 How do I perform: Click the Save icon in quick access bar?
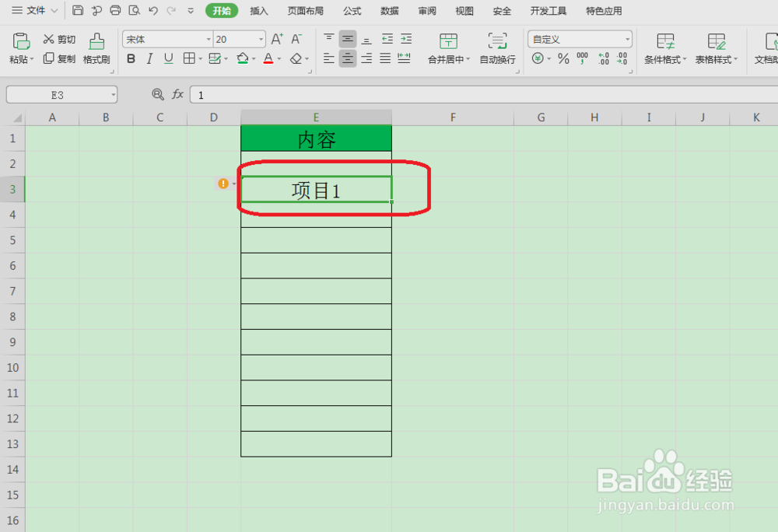(x=77, y=10)
